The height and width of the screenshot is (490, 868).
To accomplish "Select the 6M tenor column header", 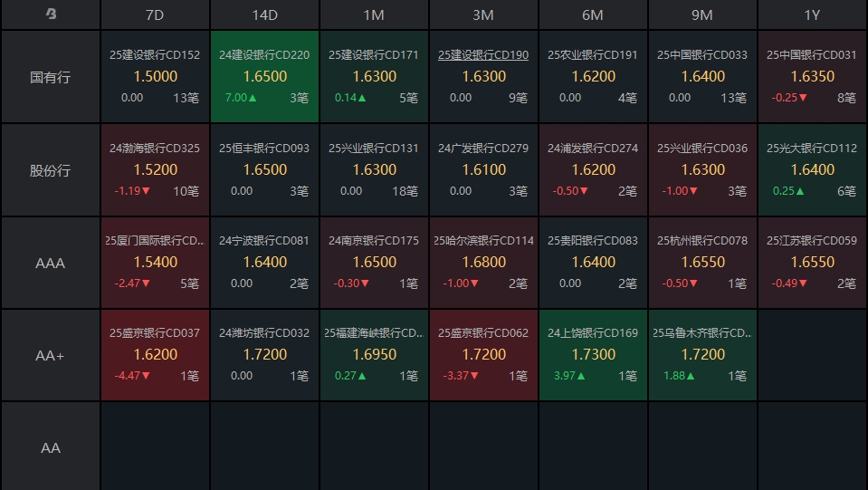I will coord(593,15).
